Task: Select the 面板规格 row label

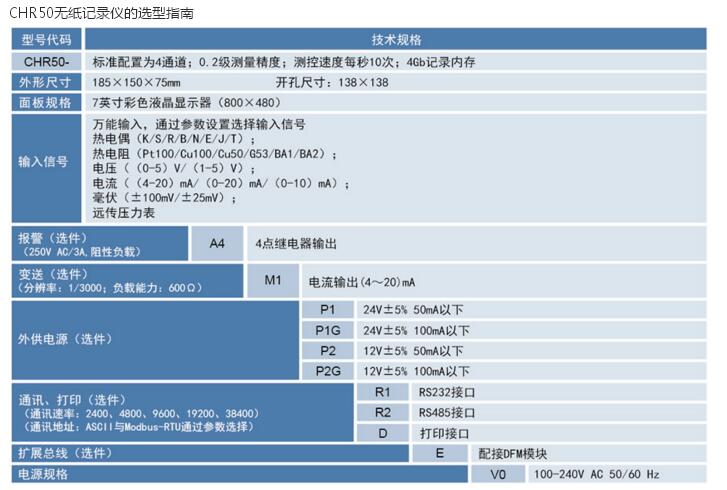Action: [46, 102]
